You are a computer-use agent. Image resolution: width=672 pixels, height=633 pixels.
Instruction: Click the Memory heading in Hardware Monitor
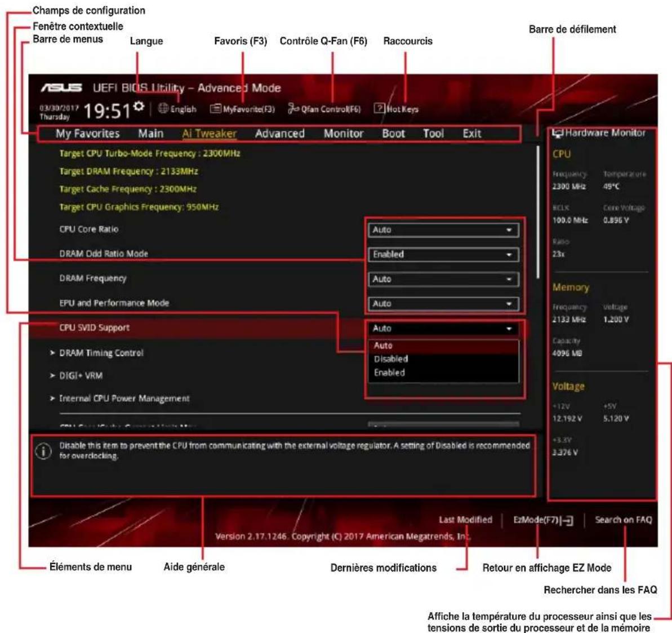(571, 287)
